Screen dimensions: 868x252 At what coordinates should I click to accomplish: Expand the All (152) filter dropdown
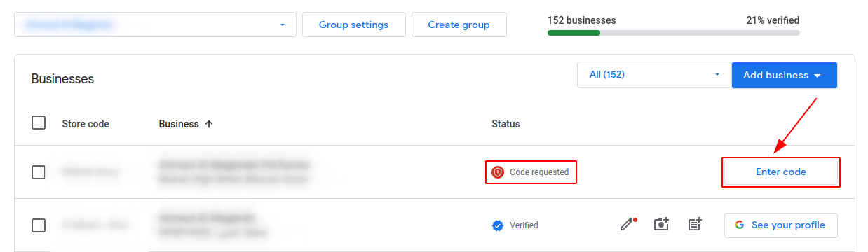(653, 75)
